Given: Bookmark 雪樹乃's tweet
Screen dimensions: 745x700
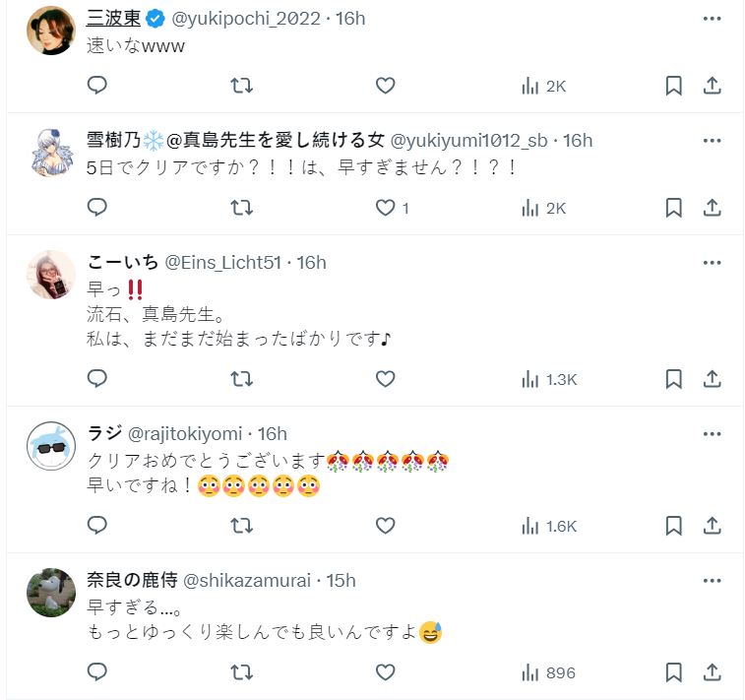Looking at the screenshot, I should [673, 208].
